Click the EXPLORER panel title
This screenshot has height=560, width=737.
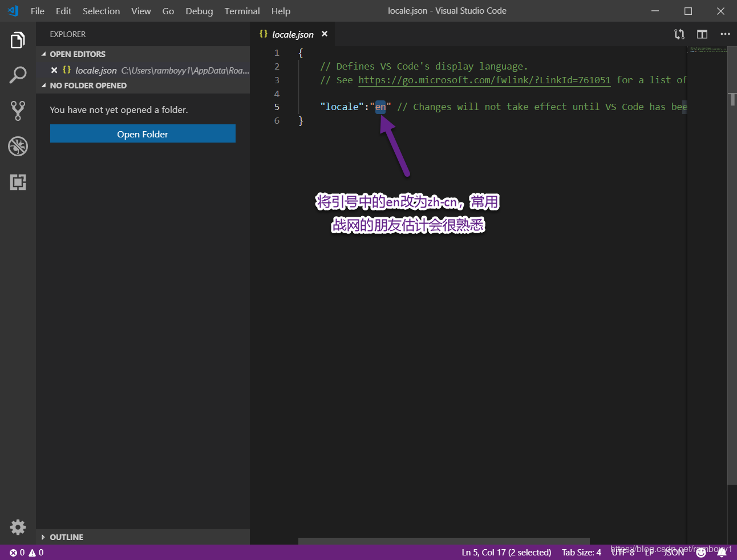68,34
